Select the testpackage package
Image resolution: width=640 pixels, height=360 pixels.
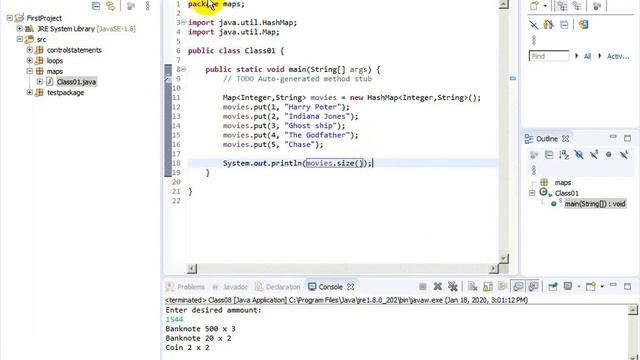[x=65, y=92]
